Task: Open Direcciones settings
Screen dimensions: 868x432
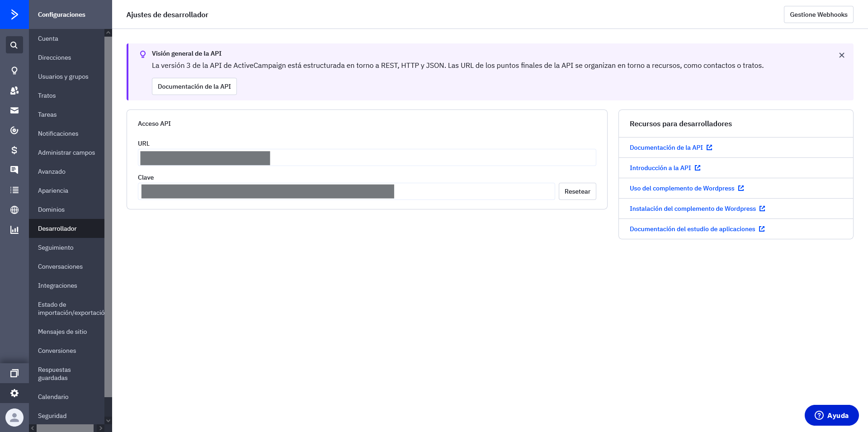Action: pyautogui.click(x=66, y=57)
